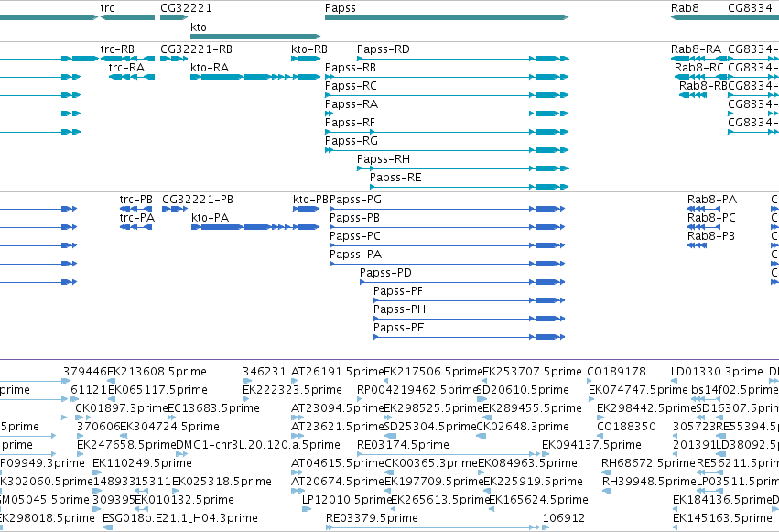The height and width of the screenshot is (532, 779).
Task: Open the trc-RB transcript label
Action: point(117,49)
